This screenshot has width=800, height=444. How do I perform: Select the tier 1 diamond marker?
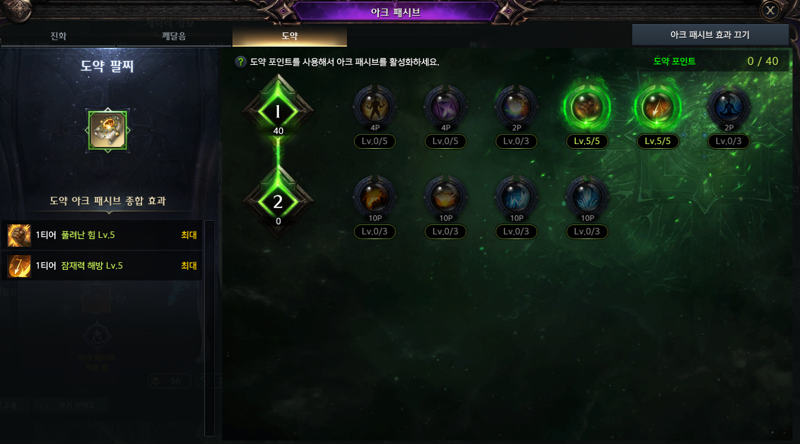click(278, 111)
